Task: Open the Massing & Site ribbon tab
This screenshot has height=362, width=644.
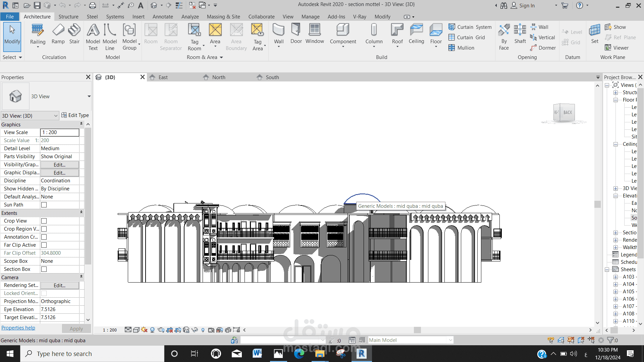Action: pyautogui.click(x=223, y=17)
